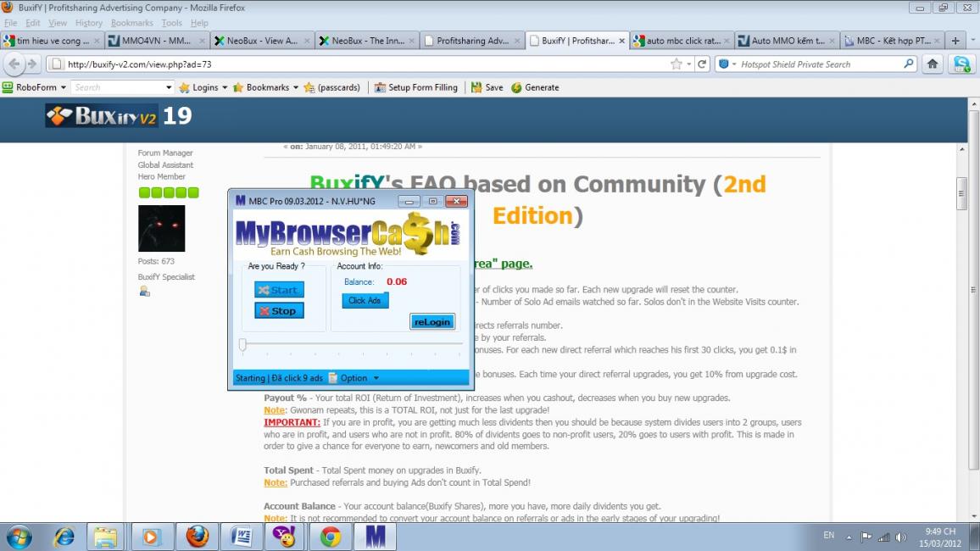List all tabs dropdown arrow
The height and width of the screenshot is (551, 980).
tap(972, 41)
